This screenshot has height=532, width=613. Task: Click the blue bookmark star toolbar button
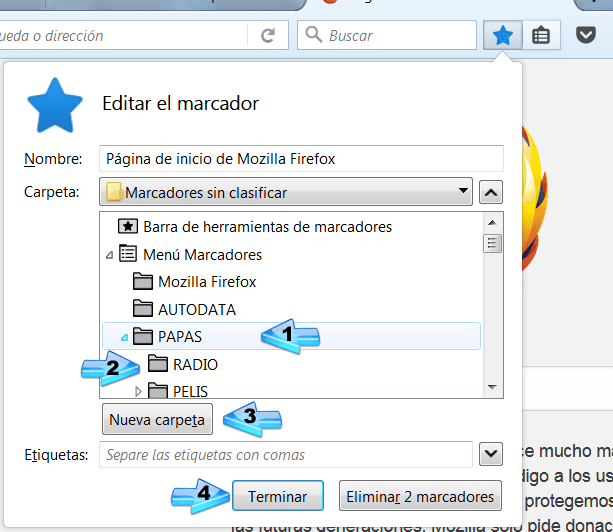click(x=503, y=36)
